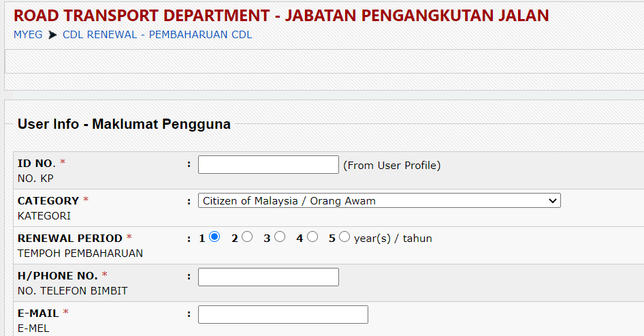This screenshot has width=644, height=336.
Task: Click the RENEWAL PERIOD label
Action: click(x=69, y=239)
